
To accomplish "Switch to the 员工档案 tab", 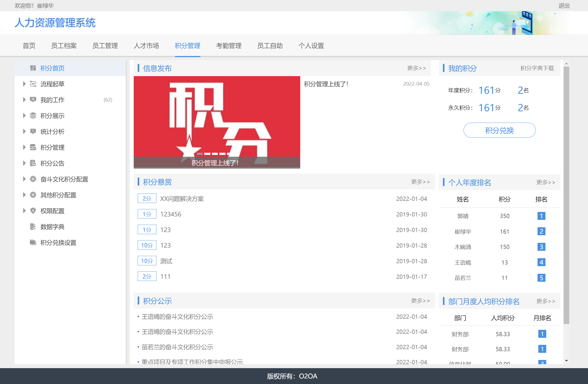I will [64, 46].
